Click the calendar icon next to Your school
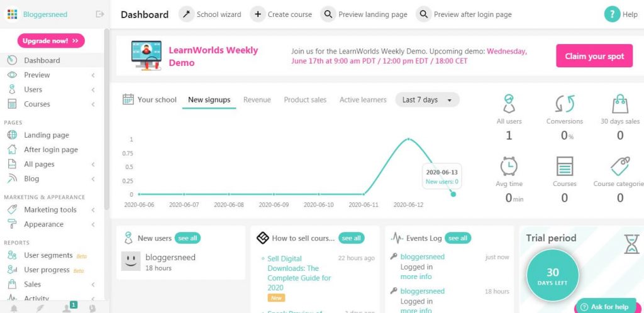Screen dimensions: 644x313 128,99
